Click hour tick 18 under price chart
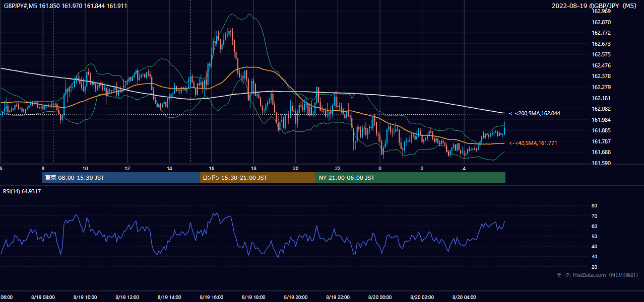The width and height of the screenshot is (644, 302). tap(253, 168)
